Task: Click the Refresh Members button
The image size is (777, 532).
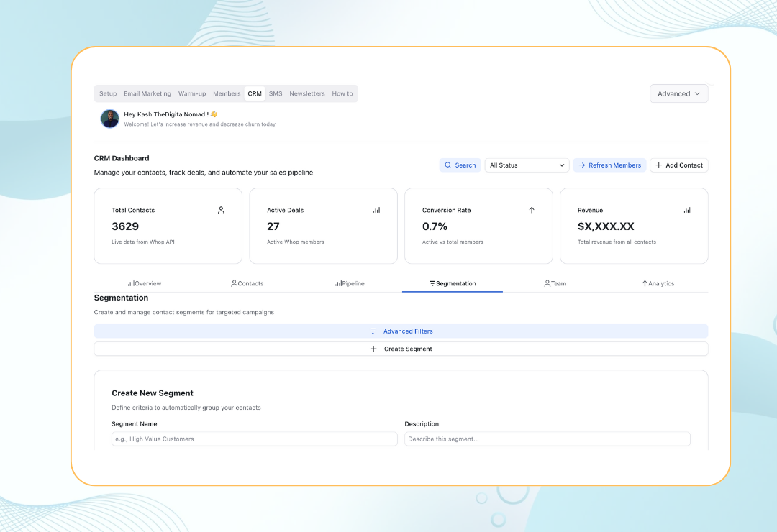Action: (x=609, y=165)
